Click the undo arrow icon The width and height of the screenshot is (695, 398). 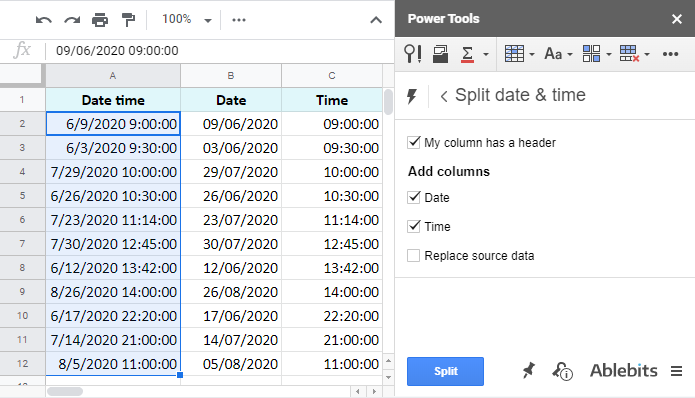point(43,20)
